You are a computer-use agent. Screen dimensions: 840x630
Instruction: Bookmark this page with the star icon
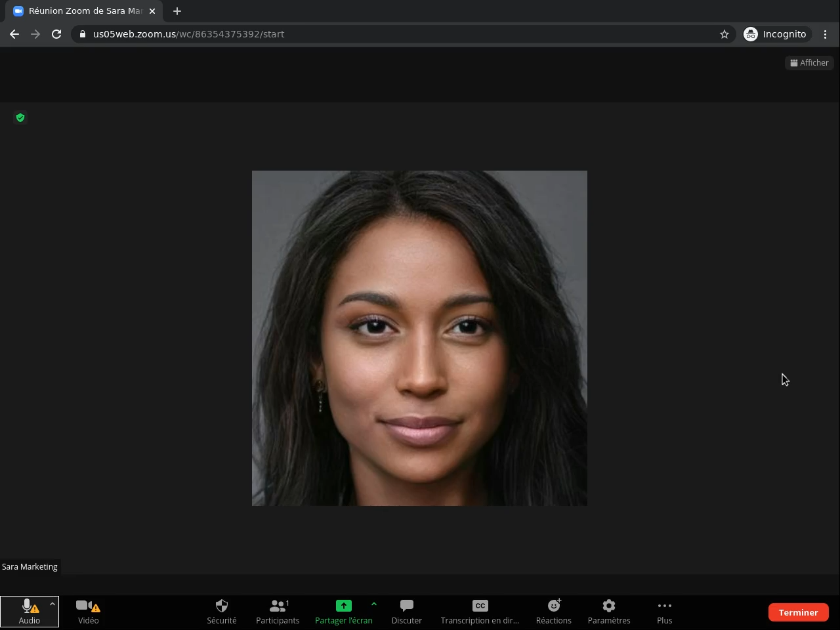click(x=724, y=34)
